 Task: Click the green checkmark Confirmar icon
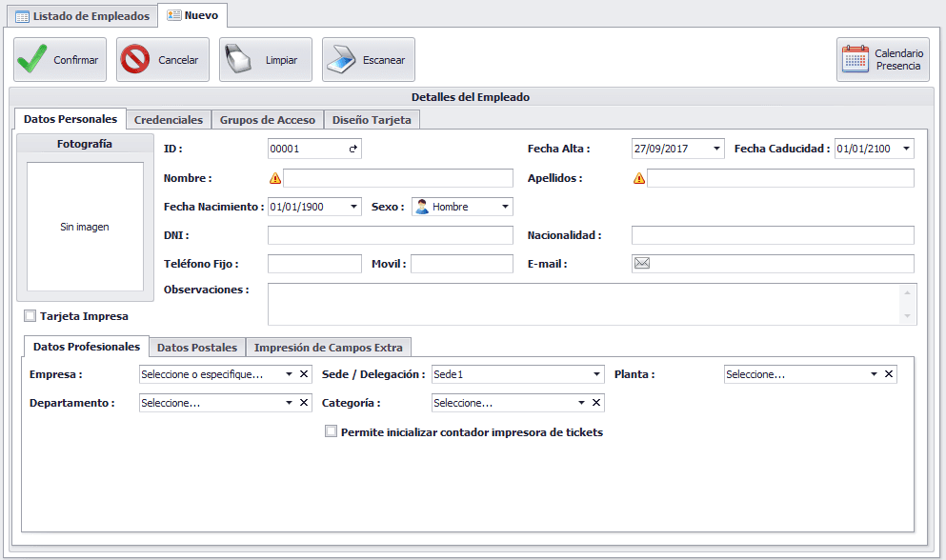pos(32,59)
